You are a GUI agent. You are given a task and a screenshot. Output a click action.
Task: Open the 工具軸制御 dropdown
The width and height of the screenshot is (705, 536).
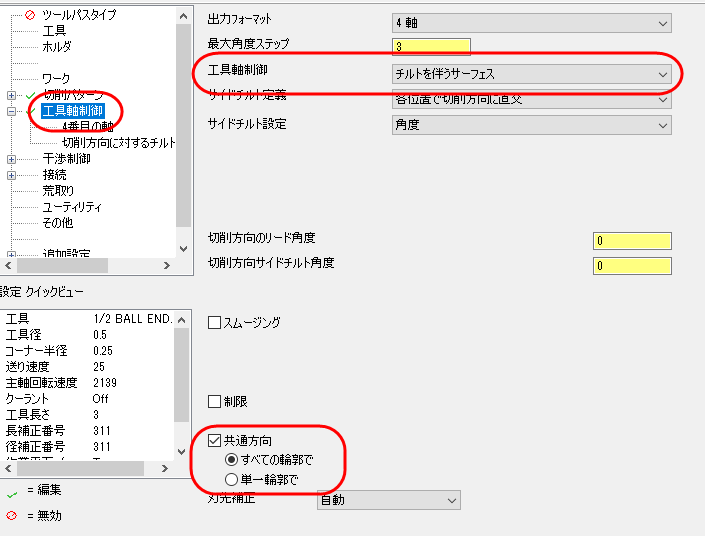pos(532,74)
